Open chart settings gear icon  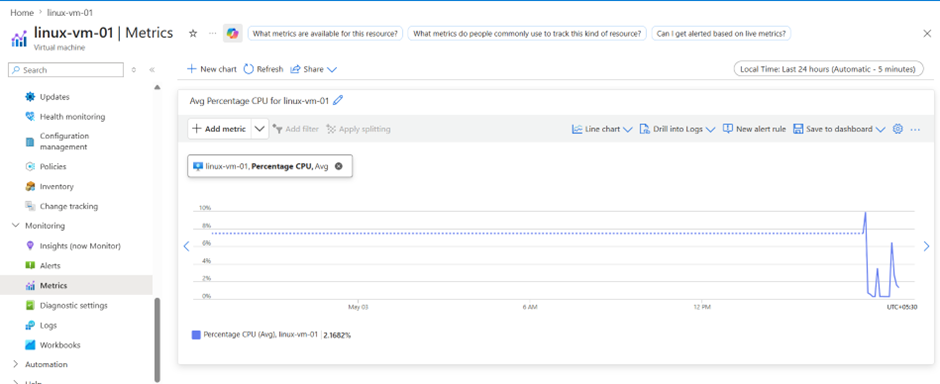click(897, 129)
